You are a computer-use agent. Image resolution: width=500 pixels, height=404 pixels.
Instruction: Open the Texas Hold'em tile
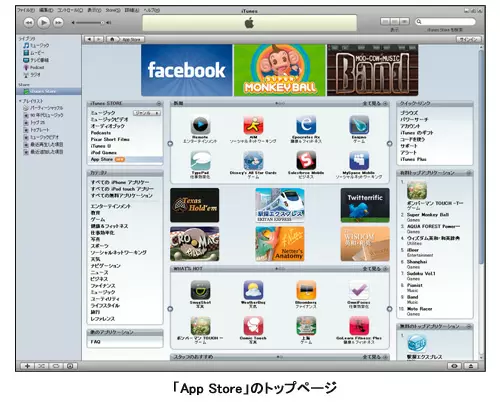[x=195, y=205]
